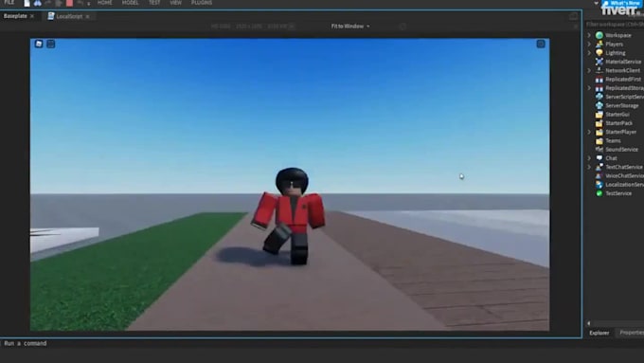This screenshot has height=363, width=644.
Task: Click the TestService green icon
Action: [x=599, y=193]
